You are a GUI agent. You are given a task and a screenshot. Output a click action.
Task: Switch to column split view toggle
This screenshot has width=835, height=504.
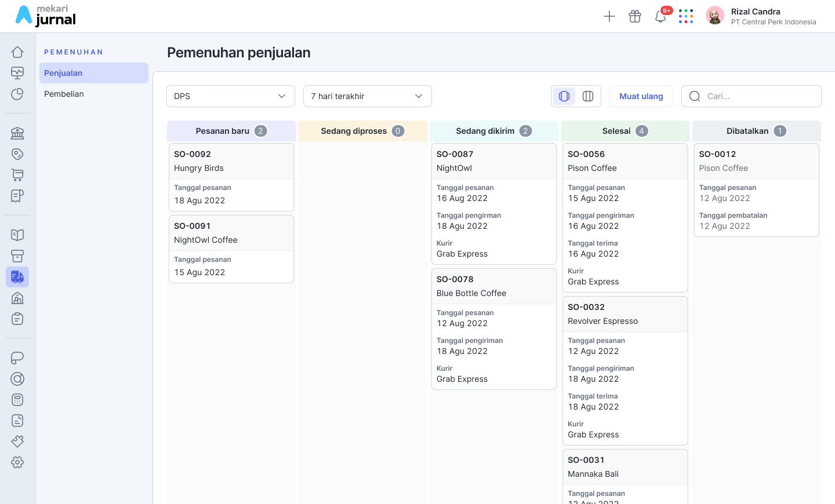tap(588, 96)
